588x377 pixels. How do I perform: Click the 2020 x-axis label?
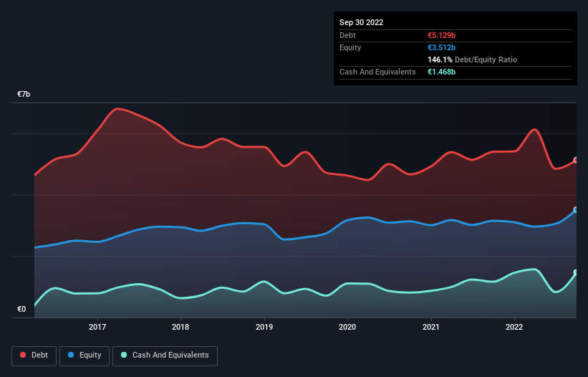point(347,327)
